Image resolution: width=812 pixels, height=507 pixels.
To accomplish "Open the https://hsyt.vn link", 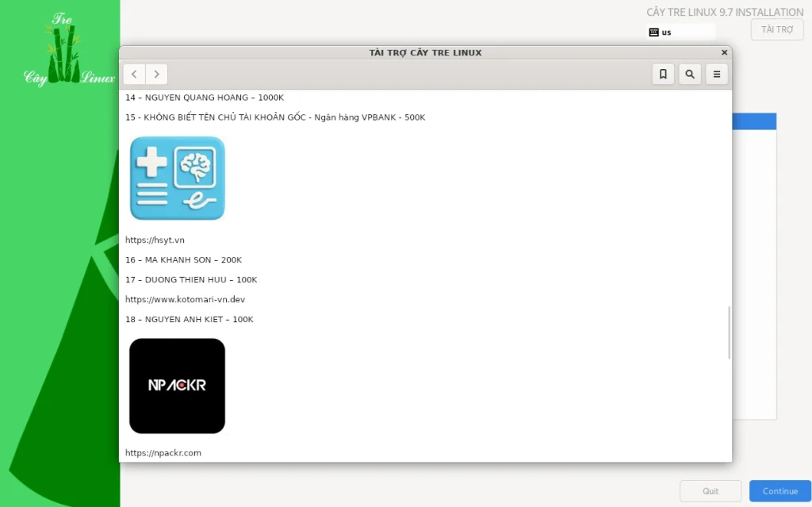I will [x=155, y=240].
